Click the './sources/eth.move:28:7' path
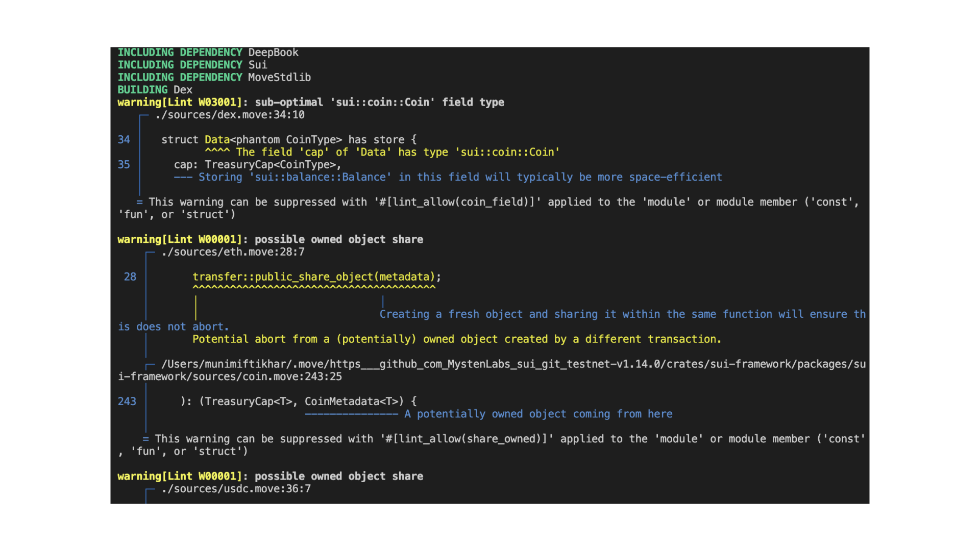The width and height of the screenshot is (980, 551). tap(233, 252)
